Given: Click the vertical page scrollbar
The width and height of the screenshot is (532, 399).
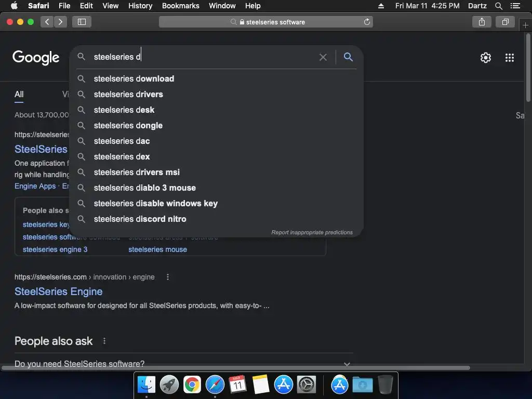Looking at the screenshot, I should 528,67.
